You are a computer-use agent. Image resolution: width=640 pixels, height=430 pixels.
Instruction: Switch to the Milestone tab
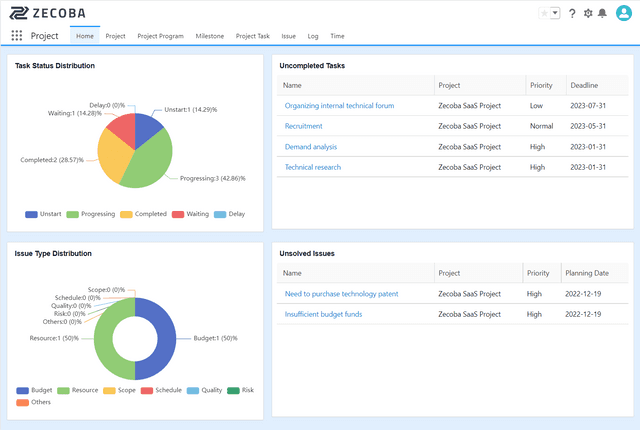point(210,36)
